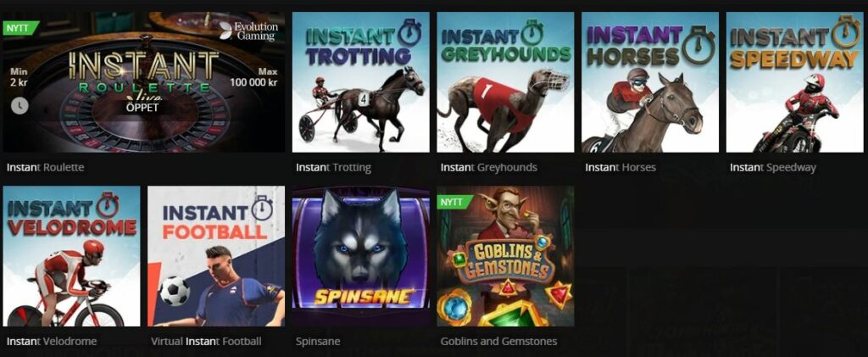The image size is (868, 357).
Task: Click the NYTT badge on Instant Roulette
Action: (x=19, y=27)
